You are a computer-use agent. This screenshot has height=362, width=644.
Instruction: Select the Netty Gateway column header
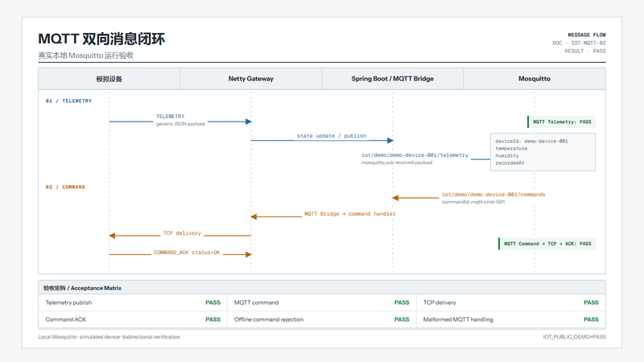point(250,79)
